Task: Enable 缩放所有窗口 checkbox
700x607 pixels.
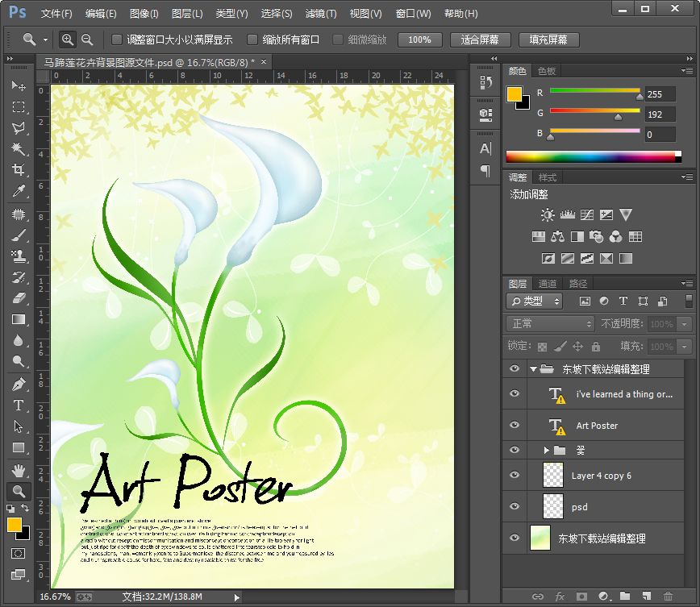Action: (252, 39)
